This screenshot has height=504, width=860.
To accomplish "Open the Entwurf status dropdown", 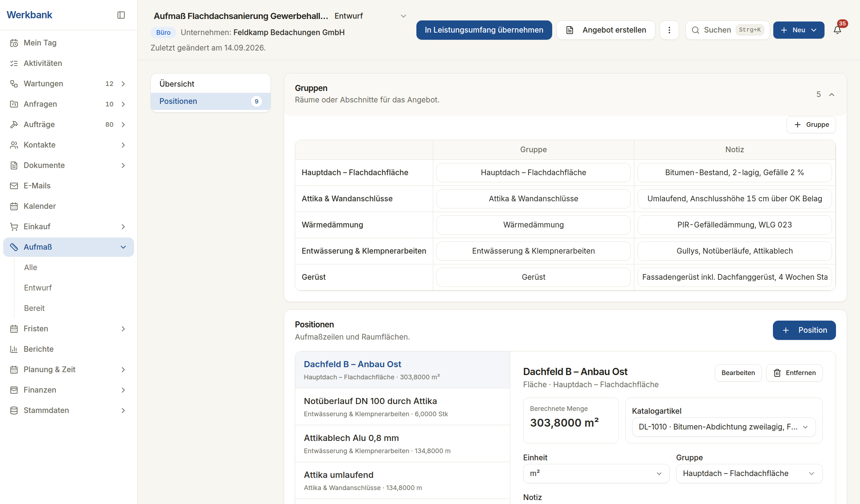I will tap(371, 16).
